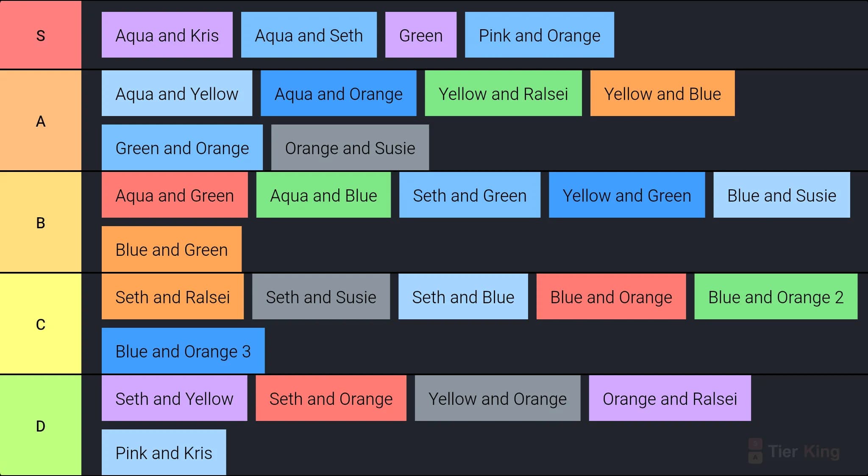Click the Blue and Orange 3 item

click(183, 351)
